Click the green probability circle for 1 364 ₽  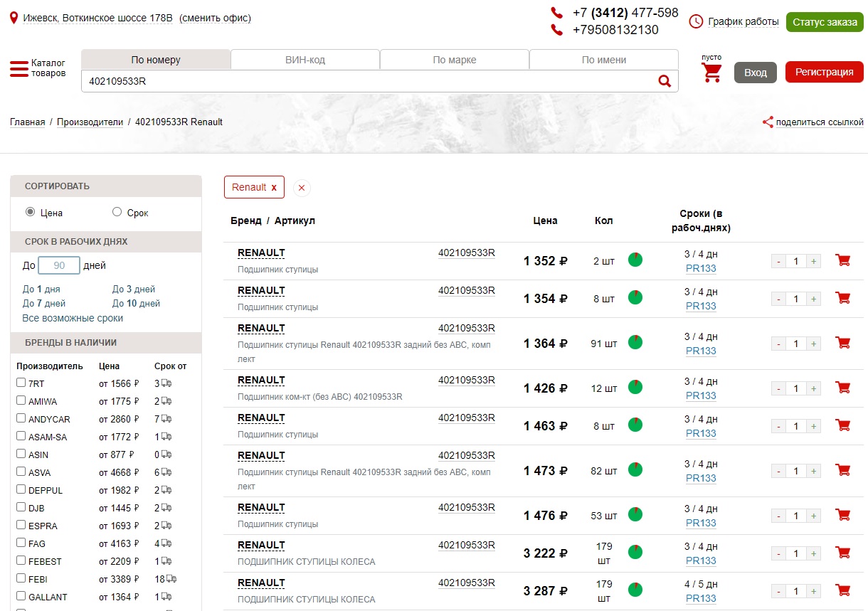tap(635, 342)
